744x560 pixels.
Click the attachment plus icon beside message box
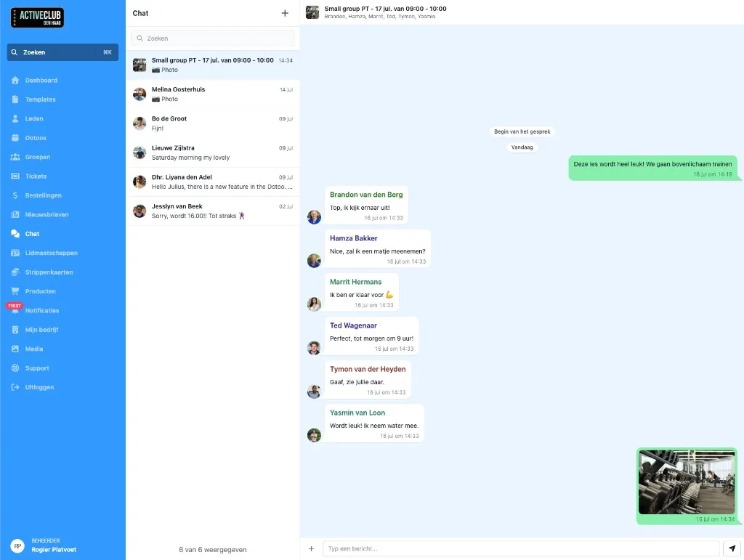tap(311, 548)
